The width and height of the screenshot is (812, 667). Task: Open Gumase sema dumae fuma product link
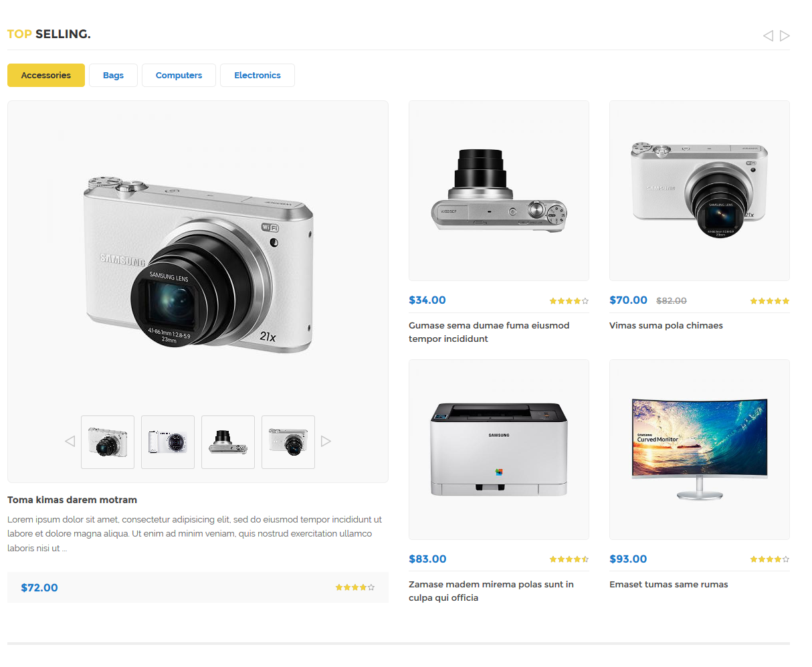489,332
